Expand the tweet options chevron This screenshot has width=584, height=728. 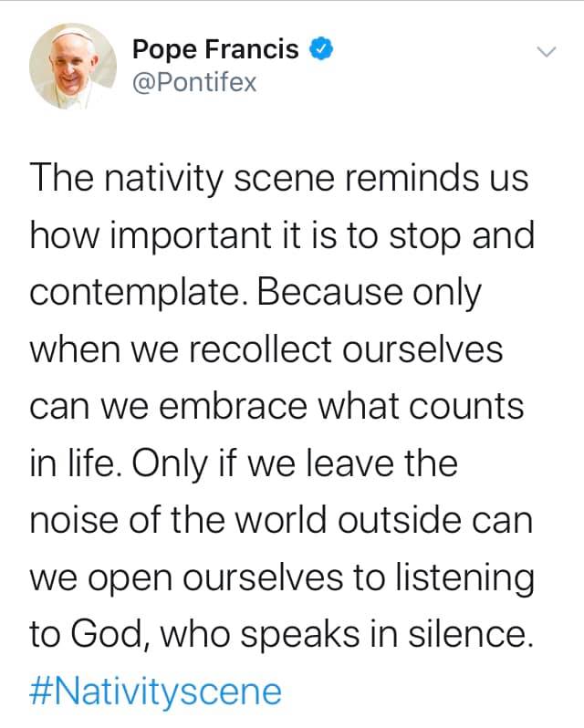tap(546, 52)
